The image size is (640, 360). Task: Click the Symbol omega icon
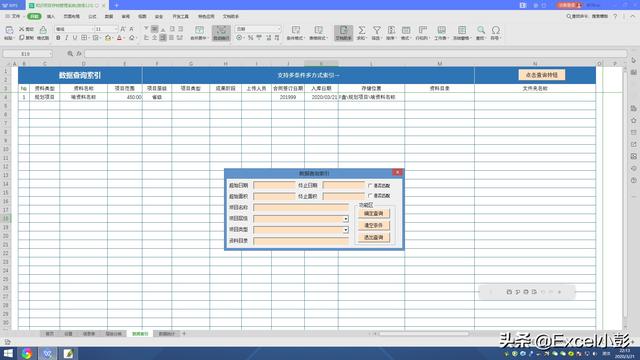point(496,30)
